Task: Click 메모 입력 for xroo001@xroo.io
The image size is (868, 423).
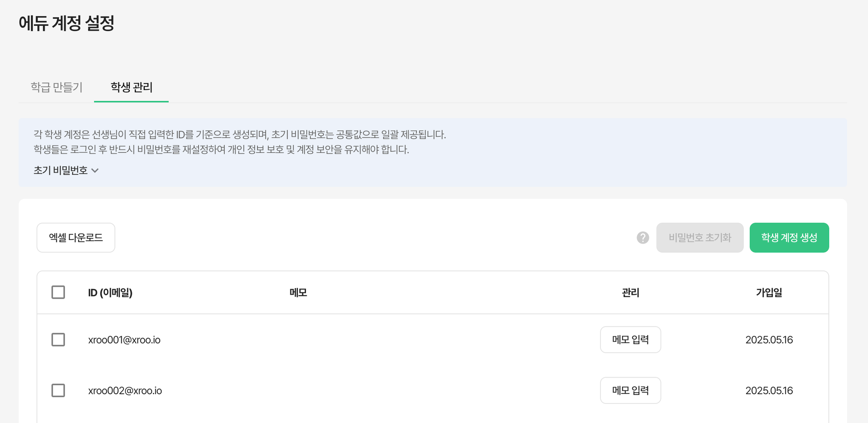Action: pos(630,339)
